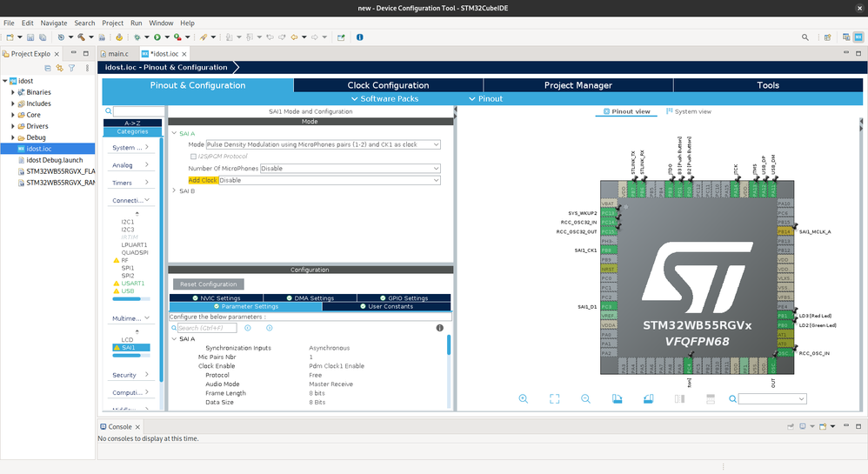Click the green Run button icon
Screen dimensions: 868x474
coord(157,37)
